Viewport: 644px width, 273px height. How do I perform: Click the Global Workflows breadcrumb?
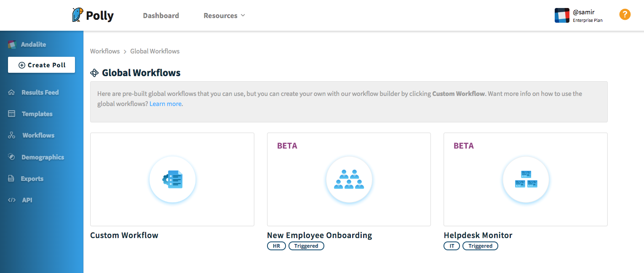pos(155,51)
